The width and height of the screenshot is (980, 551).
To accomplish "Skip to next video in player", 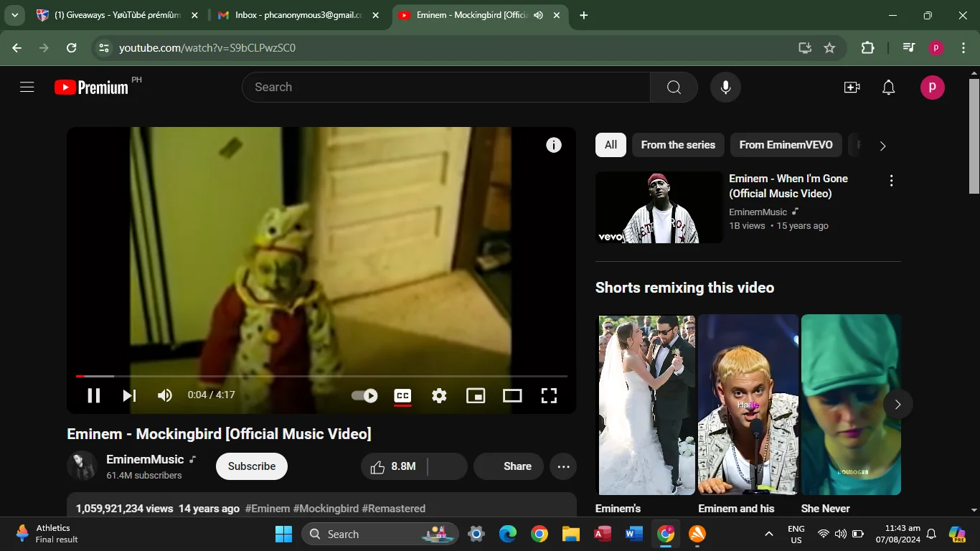I will [129, 395].
